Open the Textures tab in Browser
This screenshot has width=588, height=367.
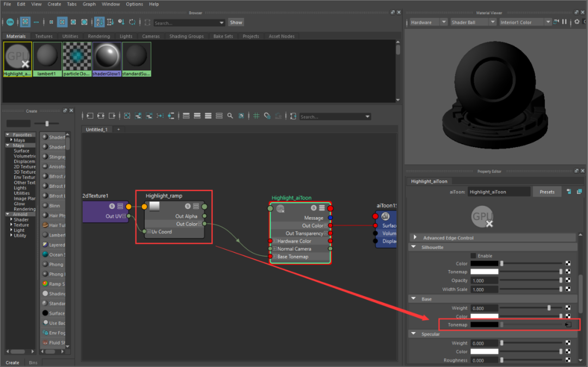coord(44,36)
